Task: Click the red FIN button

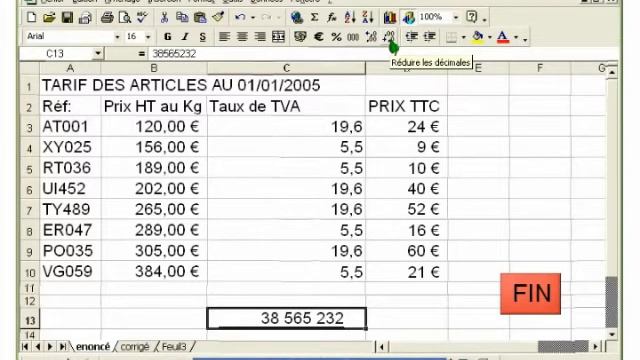Action: (x=530, y=293)
